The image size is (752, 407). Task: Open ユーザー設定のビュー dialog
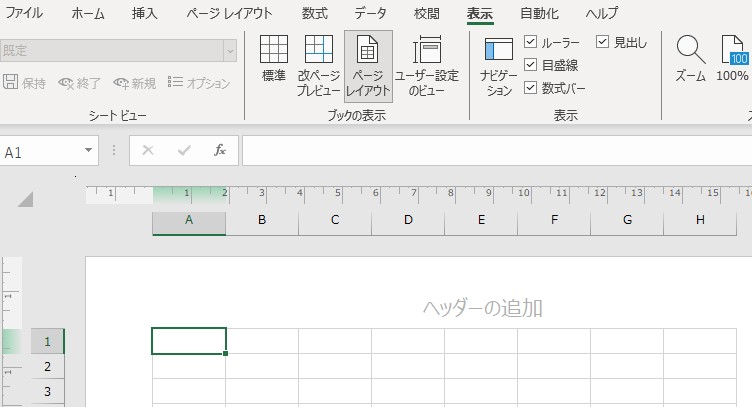(427, 64)
